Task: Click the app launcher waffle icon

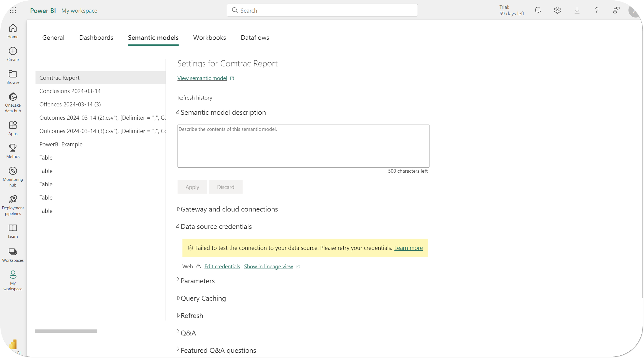Action: pos(13,10)
